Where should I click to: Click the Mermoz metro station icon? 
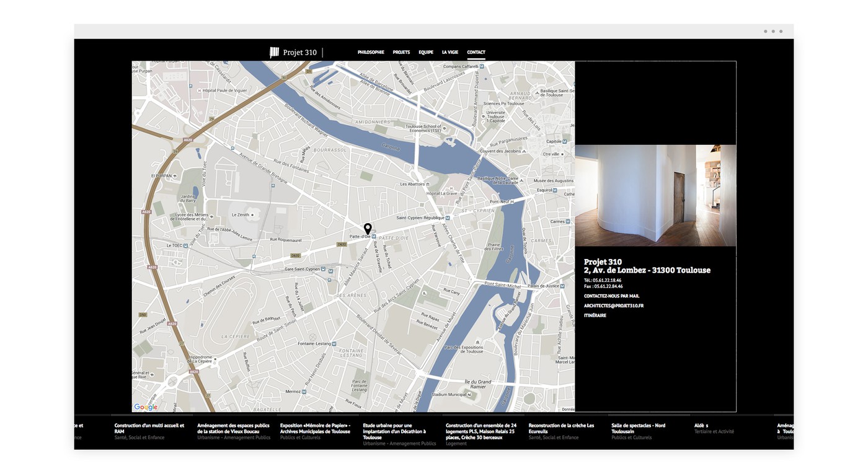(x=304, y=392)
